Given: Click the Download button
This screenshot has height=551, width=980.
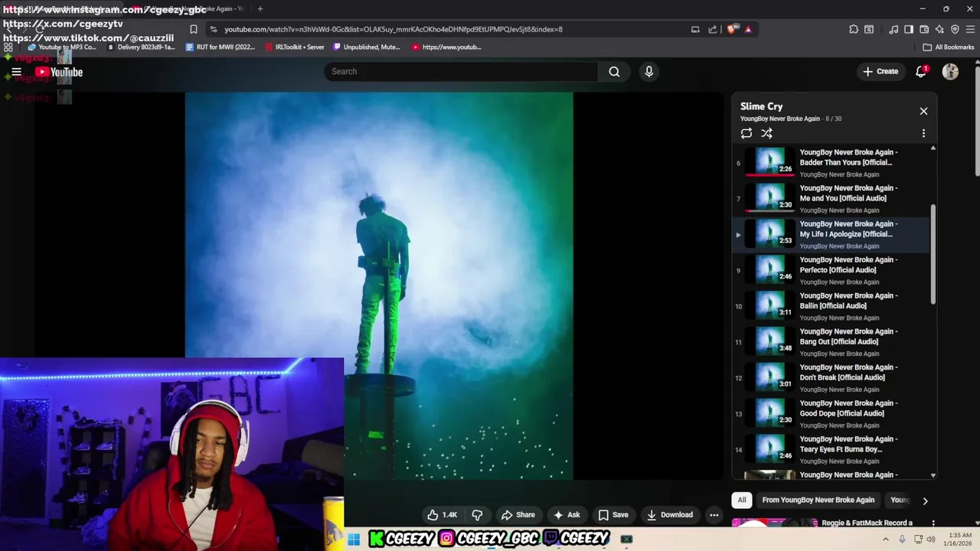Looking at the screenshot, I should (x=669, y=515).
